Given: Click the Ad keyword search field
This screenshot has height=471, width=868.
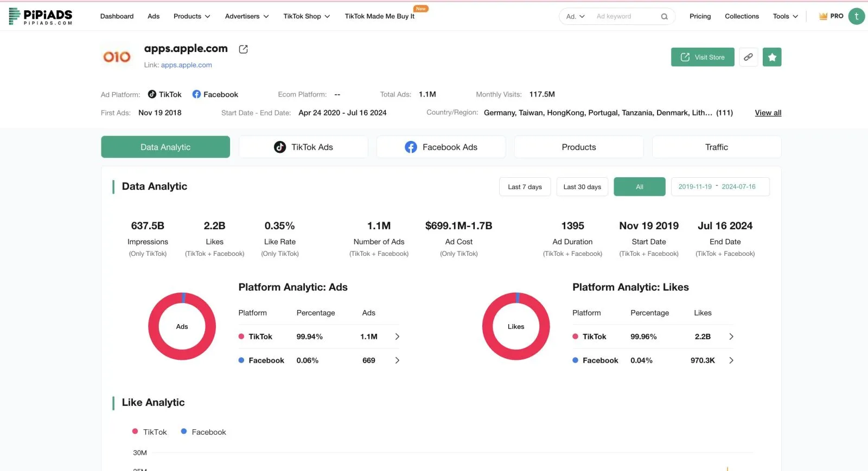Looking at the screenshot, I should click(624, 17).
